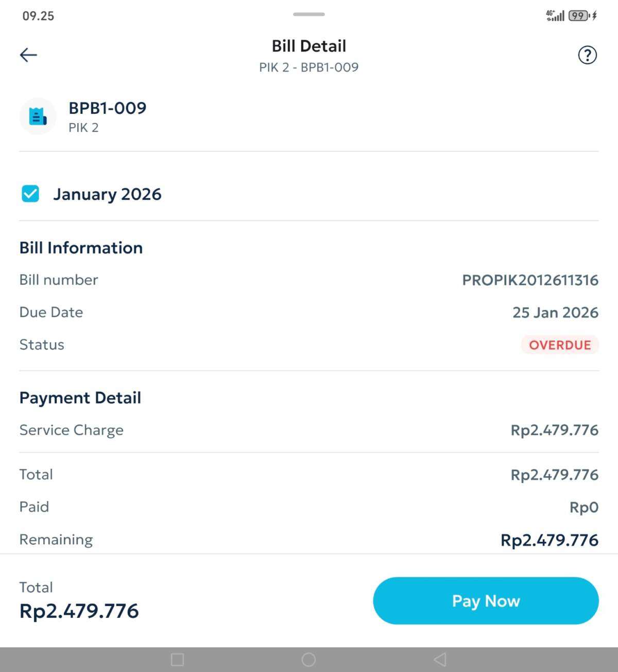This screenshot has width=618, height=672.
Task: Select the bill number PROPIK2012611316
Action: tap(530, 280)
